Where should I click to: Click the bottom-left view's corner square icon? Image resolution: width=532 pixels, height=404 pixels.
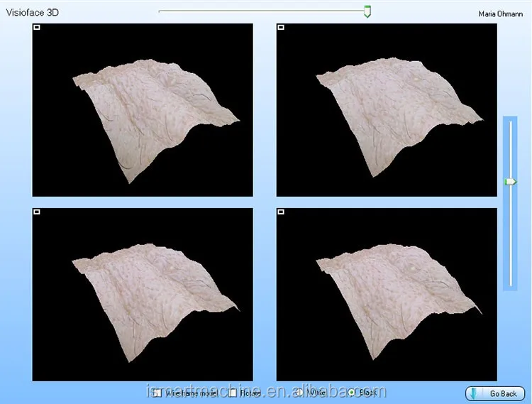[37, 212]
